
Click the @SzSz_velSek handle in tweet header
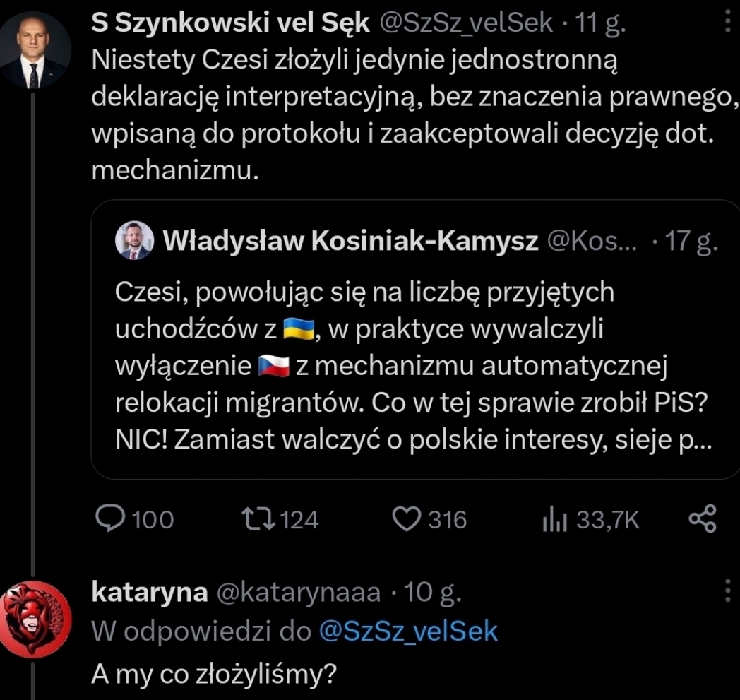click(467, 24)
